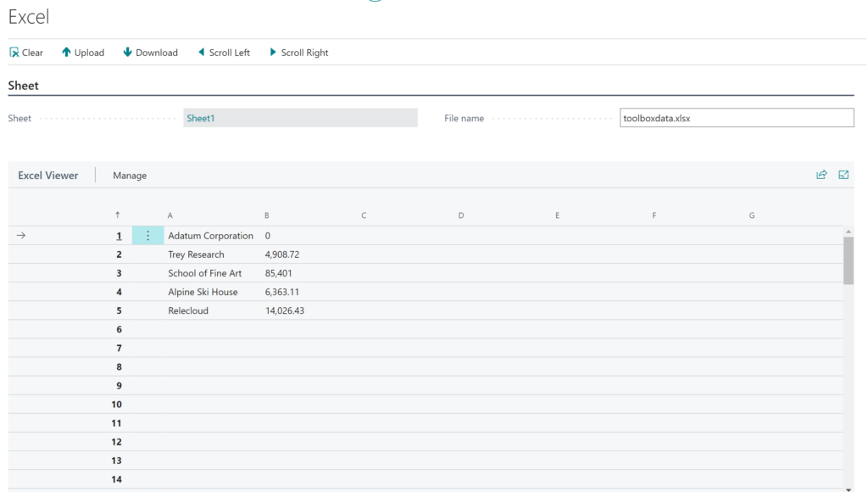
Task: Click the Trey Research cell
Action: [196, 254]
